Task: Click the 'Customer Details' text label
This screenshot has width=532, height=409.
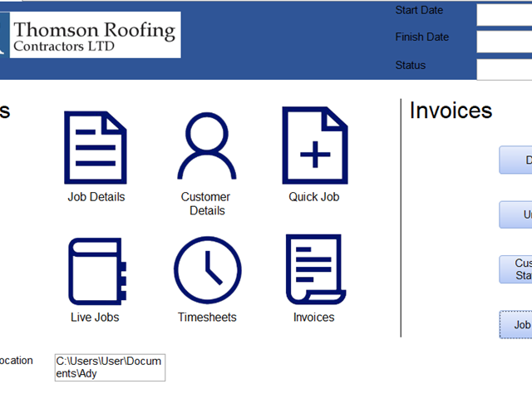Action: pyautogui.click(x=206, y=204)
